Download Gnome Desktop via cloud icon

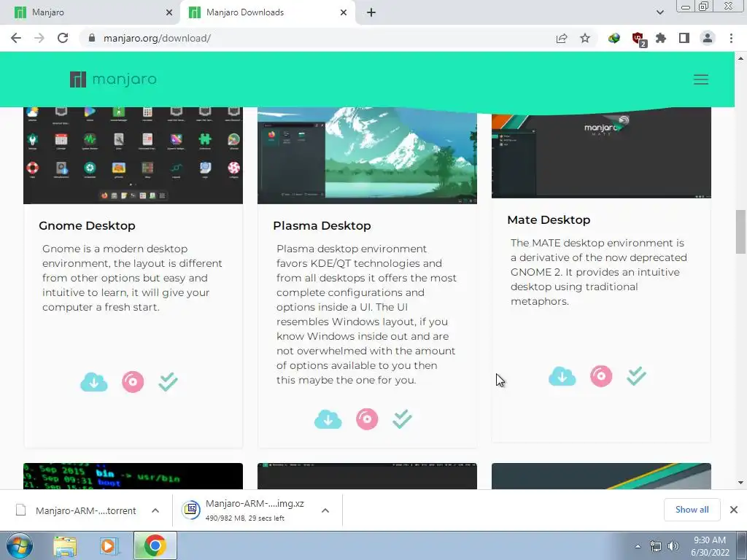point(94,382)
